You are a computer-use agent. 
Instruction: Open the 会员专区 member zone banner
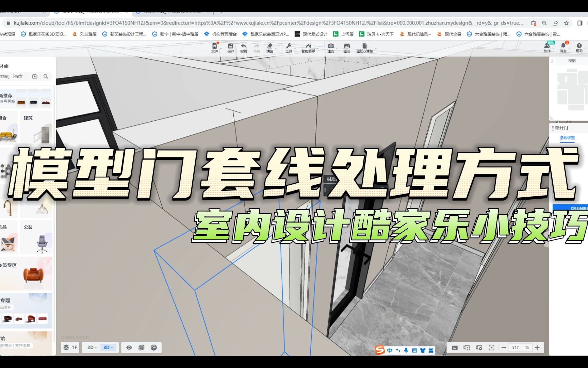pos(26,274)
